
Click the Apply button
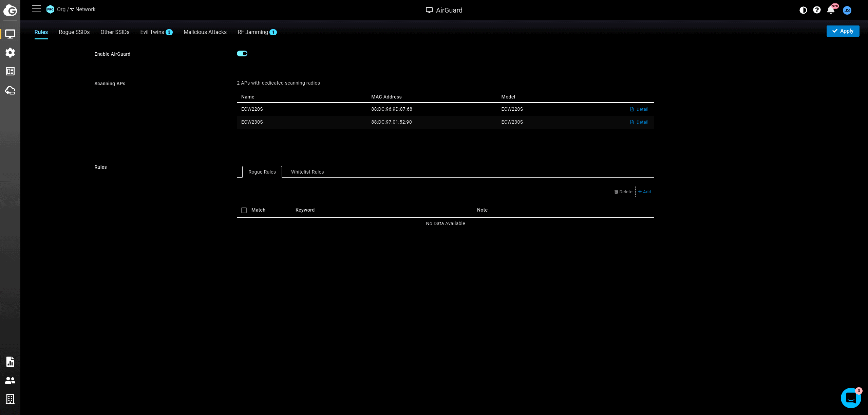(843, 31)
